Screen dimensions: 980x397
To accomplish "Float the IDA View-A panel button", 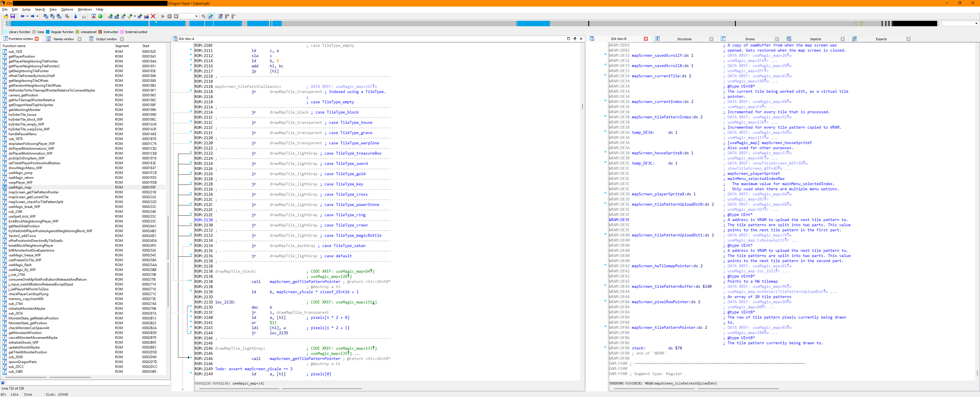I will [x=575, y=39].
